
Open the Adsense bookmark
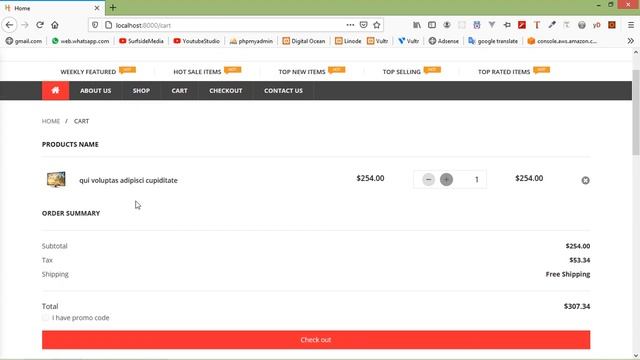point(444,41)
